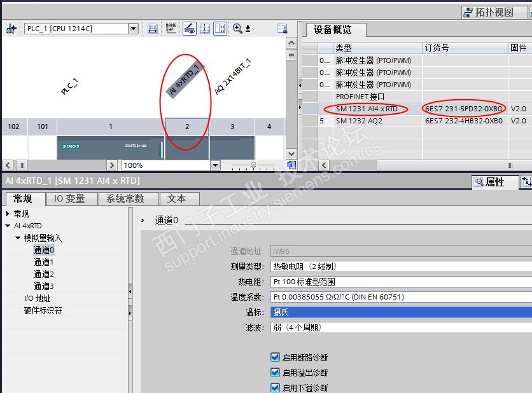Toggle 启用下溢诊断 checkbox

pos(275,387)
